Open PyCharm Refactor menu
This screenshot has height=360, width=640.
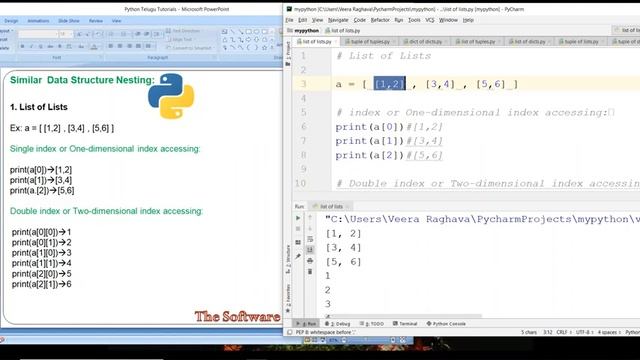[x=380, y=20]
